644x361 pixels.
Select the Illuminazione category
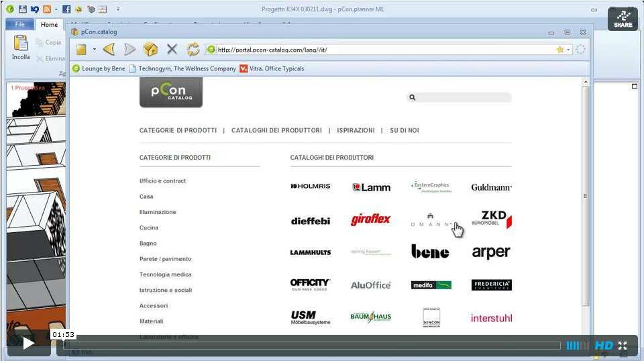click(x=158, y=212)
